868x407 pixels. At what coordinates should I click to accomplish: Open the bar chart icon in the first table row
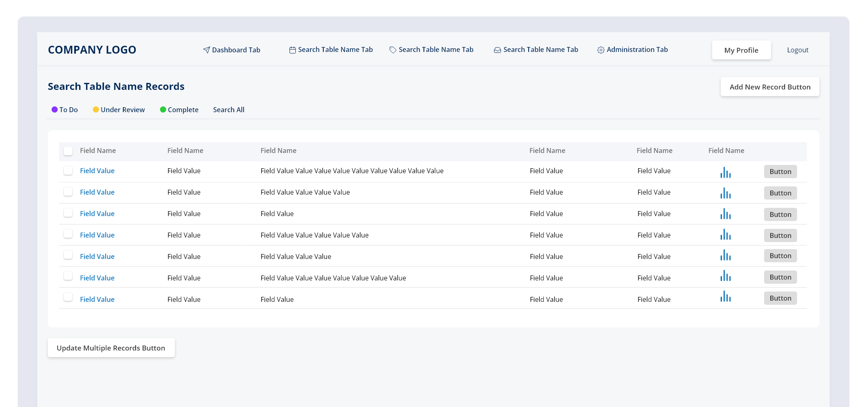725,172
